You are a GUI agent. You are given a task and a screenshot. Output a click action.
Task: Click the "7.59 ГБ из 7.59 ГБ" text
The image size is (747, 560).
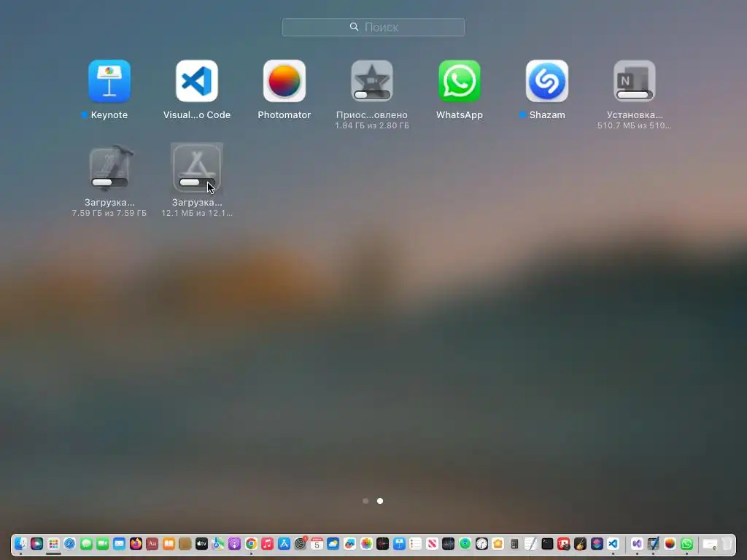(109, 213)
